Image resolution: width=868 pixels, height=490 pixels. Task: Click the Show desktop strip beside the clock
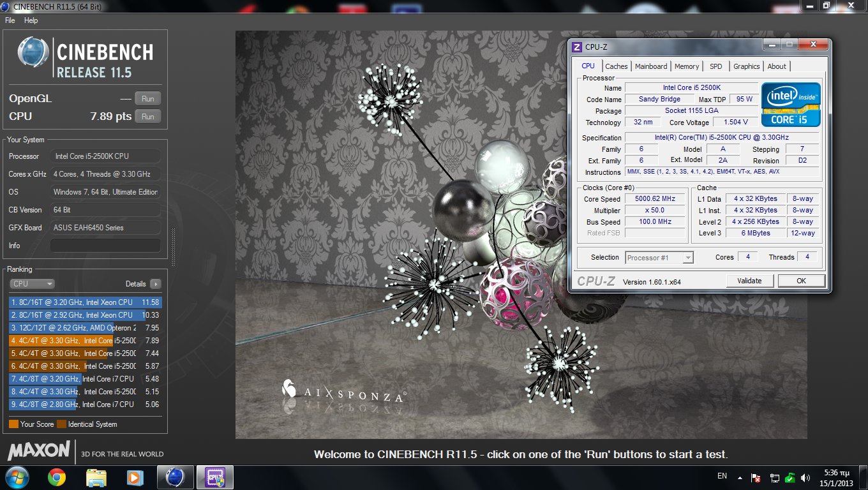(863, 477)
